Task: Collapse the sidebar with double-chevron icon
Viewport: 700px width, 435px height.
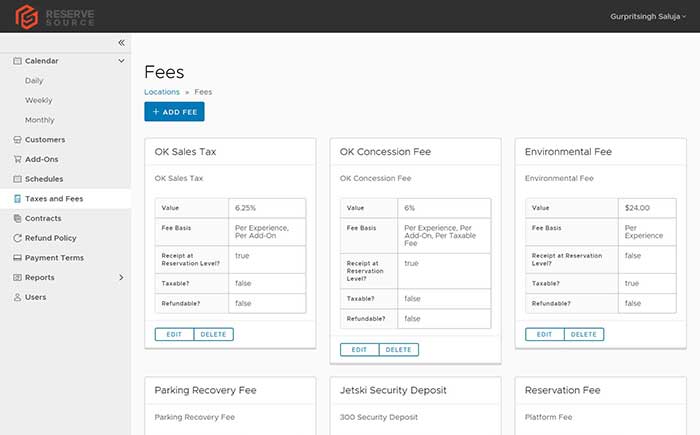Action: 121,43
